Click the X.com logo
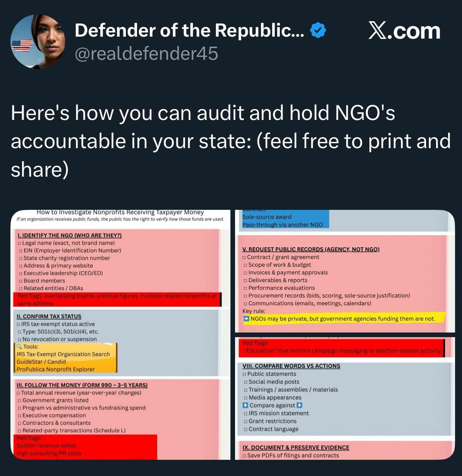The height and width of the screenshot is (476, 462). 404,31
